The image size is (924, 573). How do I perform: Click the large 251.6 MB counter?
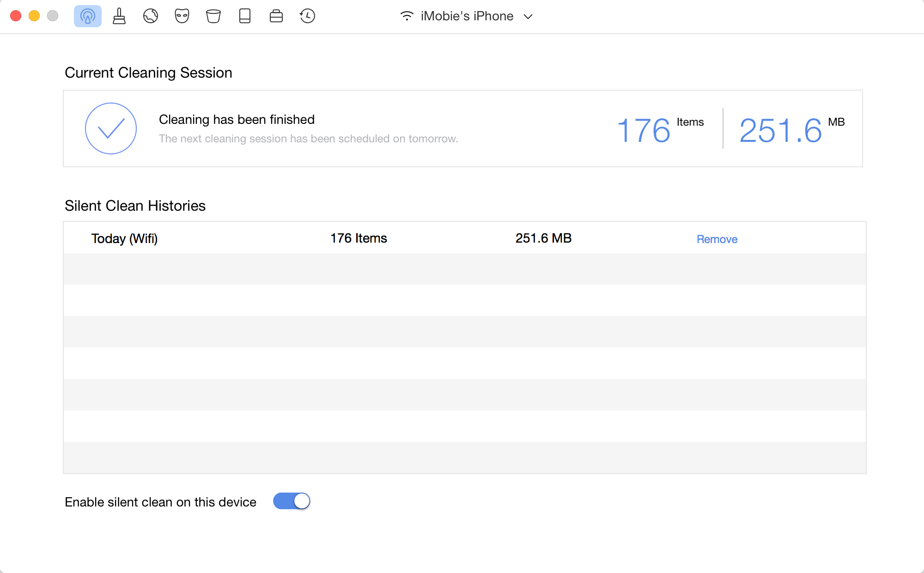(x=781, y=130)
